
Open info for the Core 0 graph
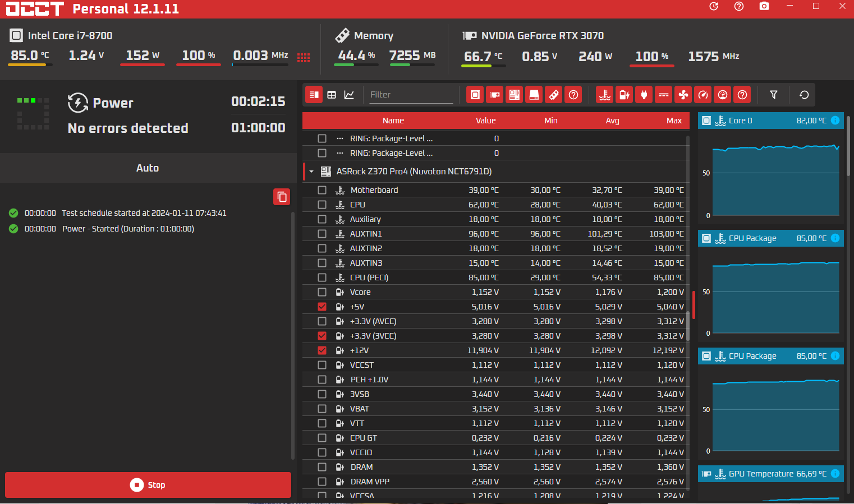pos(835,121)
